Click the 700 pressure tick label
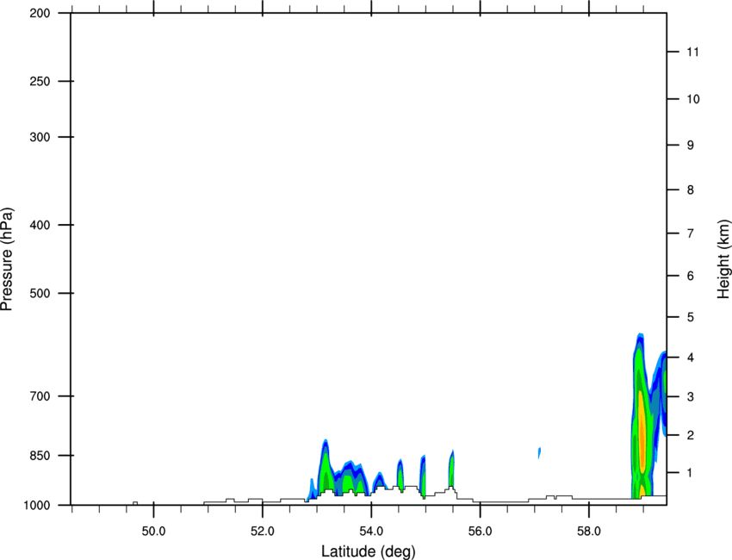This screenshot has width=732, height=560. click(x=40, y=396)
